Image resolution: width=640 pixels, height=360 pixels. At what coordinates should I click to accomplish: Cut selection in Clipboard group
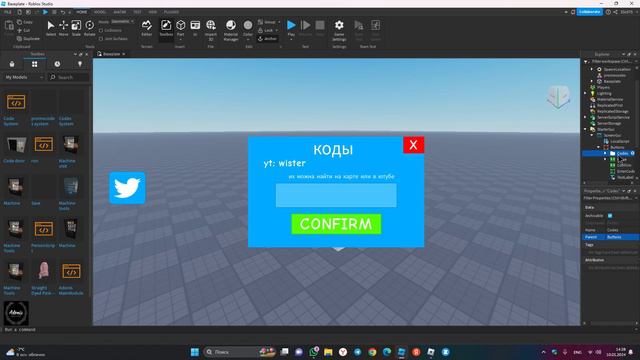click(24, 31)
